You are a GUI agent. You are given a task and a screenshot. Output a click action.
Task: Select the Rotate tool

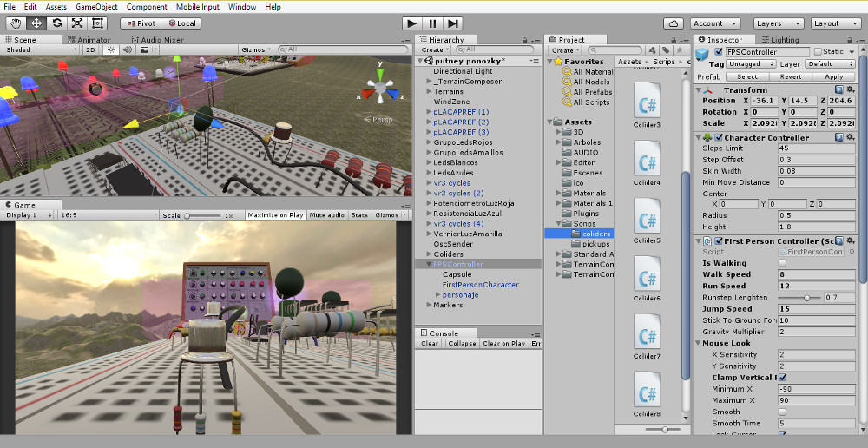56,23
